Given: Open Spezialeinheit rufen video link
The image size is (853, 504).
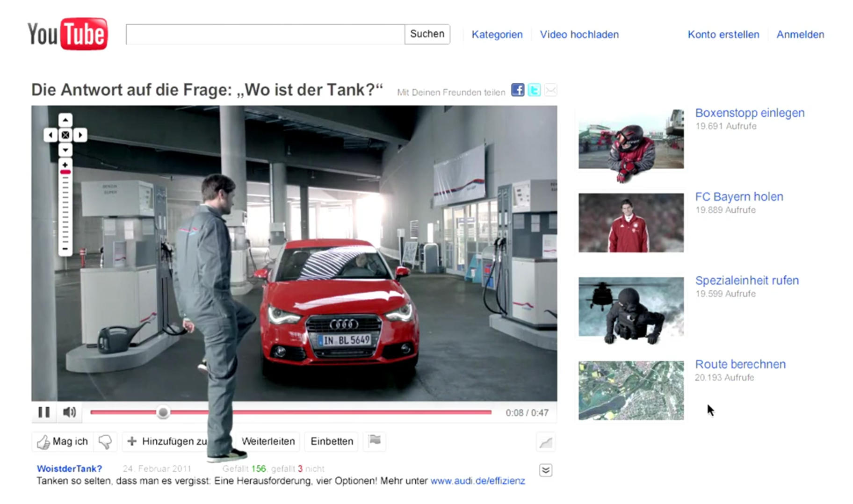Looking at the screenshot, I should 747,281.
